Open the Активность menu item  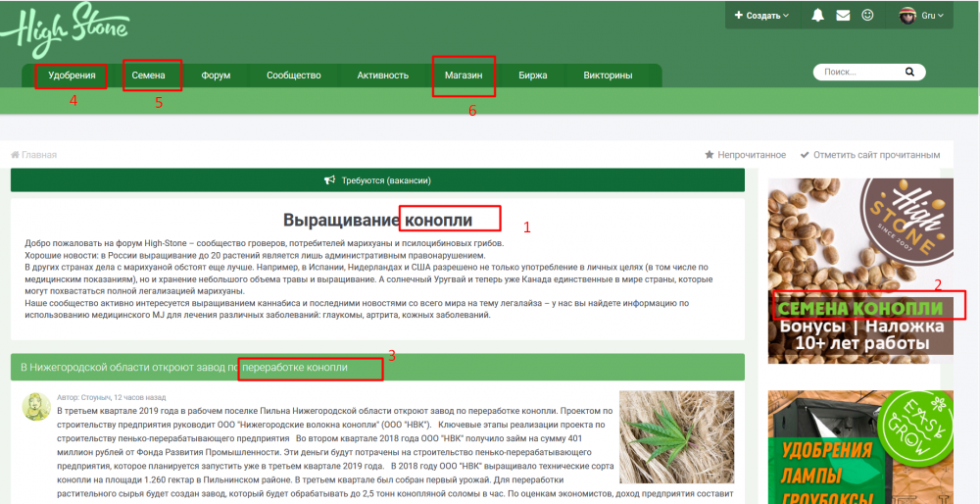click(382, 76)
